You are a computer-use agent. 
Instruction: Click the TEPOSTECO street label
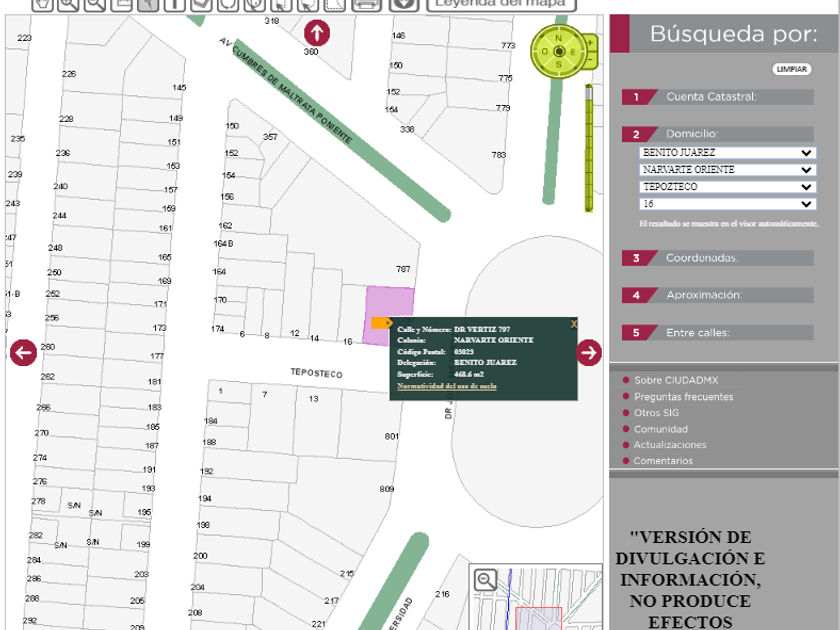click(316, 373)
